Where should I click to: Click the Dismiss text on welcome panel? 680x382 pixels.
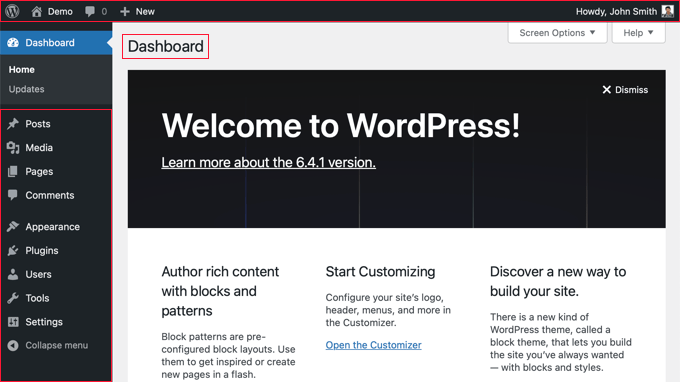[x=631, y=90]
